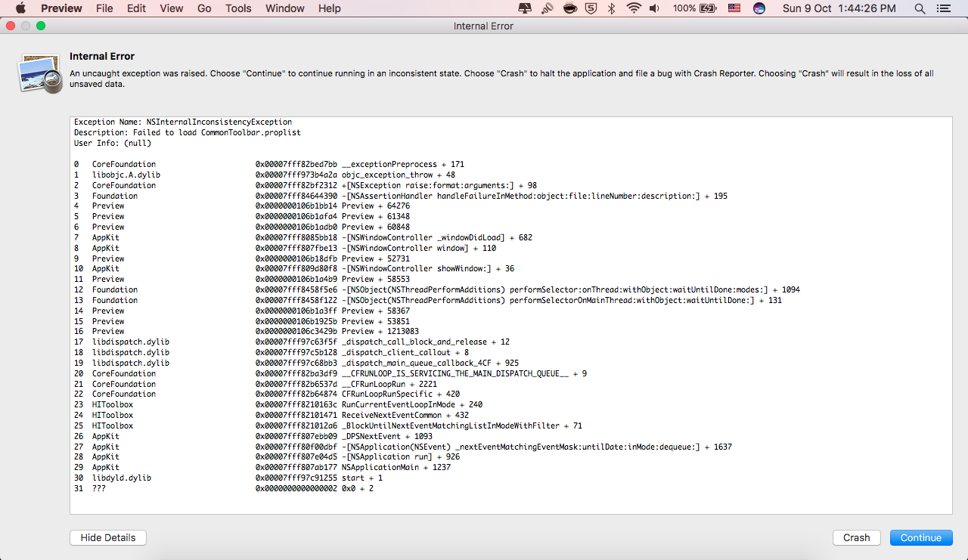968x560 pixels.
Task: Click the Crash button
Action: 857,538
